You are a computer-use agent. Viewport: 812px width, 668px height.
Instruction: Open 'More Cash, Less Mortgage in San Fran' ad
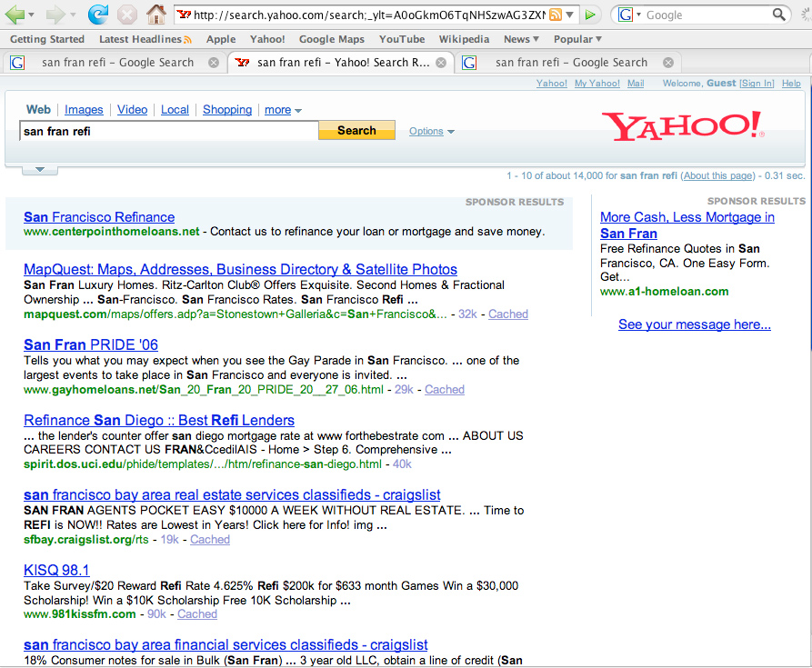pyautogui.click(x=687, y=225)
